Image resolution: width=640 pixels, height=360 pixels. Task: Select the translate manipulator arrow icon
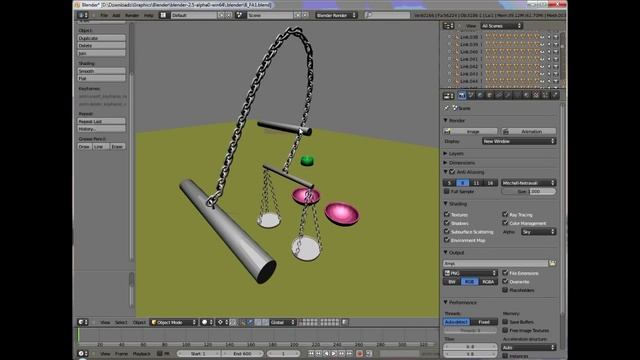point(250,322)
